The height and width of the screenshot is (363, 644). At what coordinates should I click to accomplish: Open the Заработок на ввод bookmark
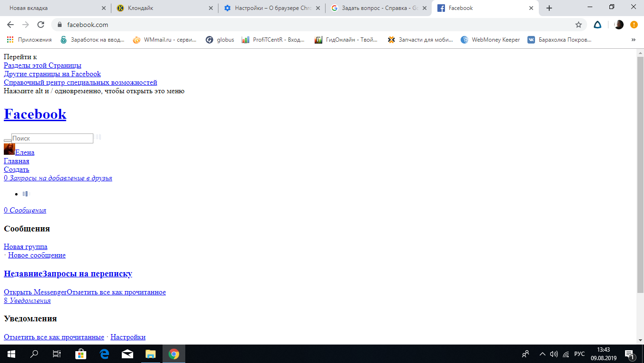point(92,40)
